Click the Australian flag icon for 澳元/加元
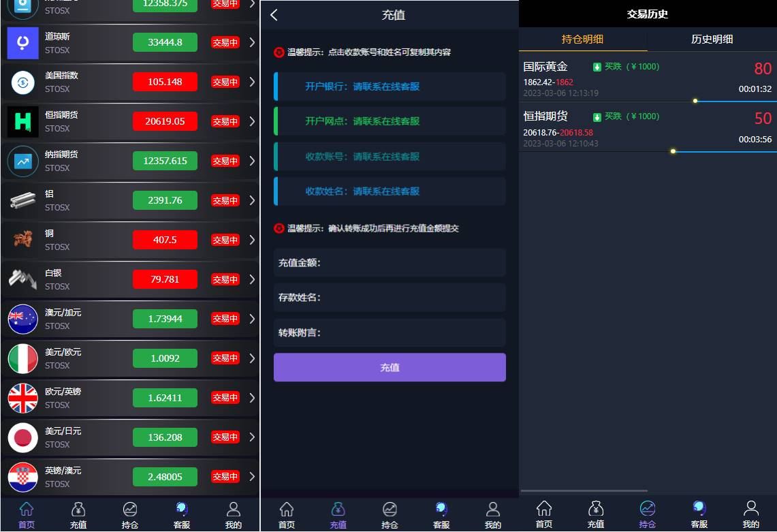This screenshot has height=532, width=777. pyautogui.click(x=22, y=319)
